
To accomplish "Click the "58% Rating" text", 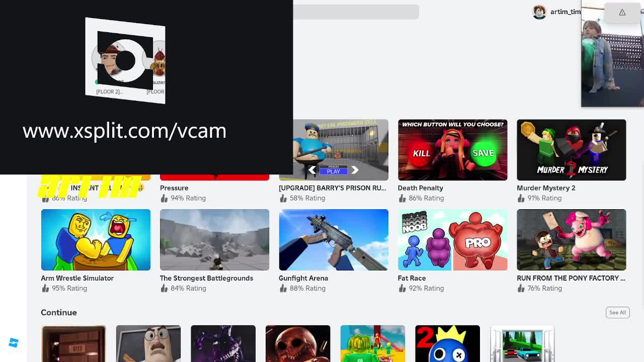I will pos(307,198).
